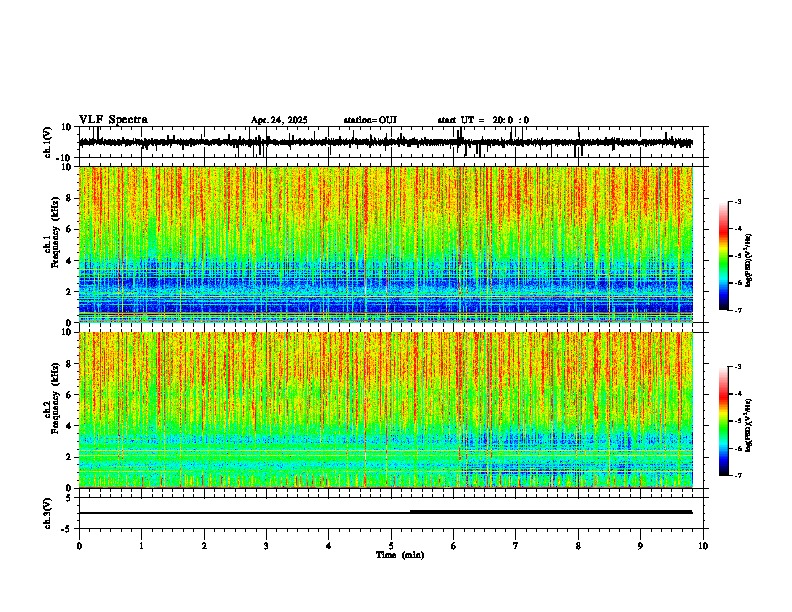Click the "station=OUI" header label
The width and height of the screenshot is (792, 612).
click(370, 120)
